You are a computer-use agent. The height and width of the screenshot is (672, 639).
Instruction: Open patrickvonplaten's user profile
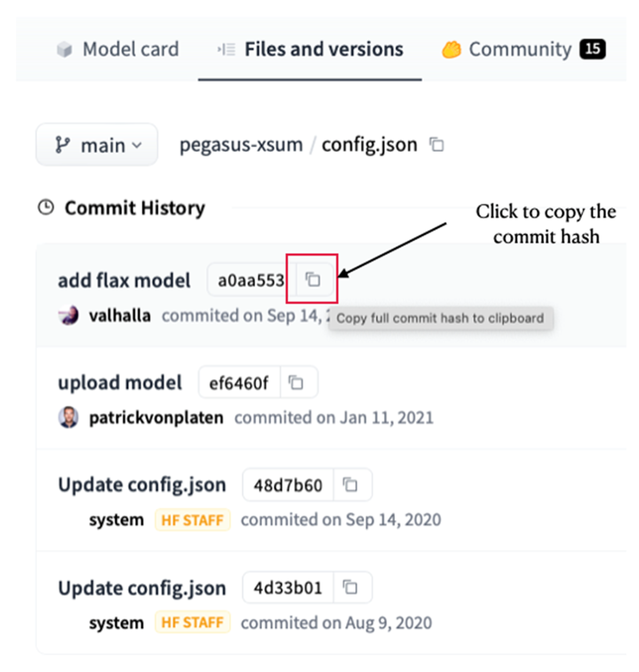(156, 417)
